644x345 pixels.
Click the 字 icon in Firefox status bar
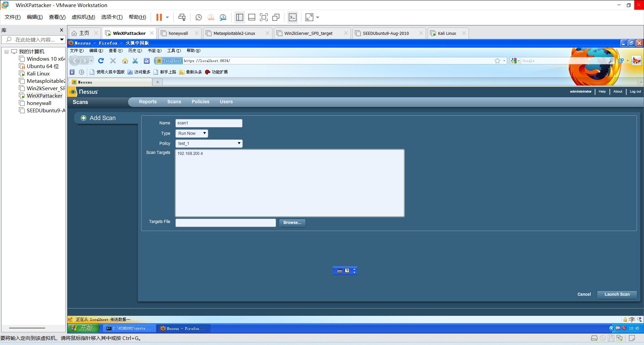coord(632,320)
